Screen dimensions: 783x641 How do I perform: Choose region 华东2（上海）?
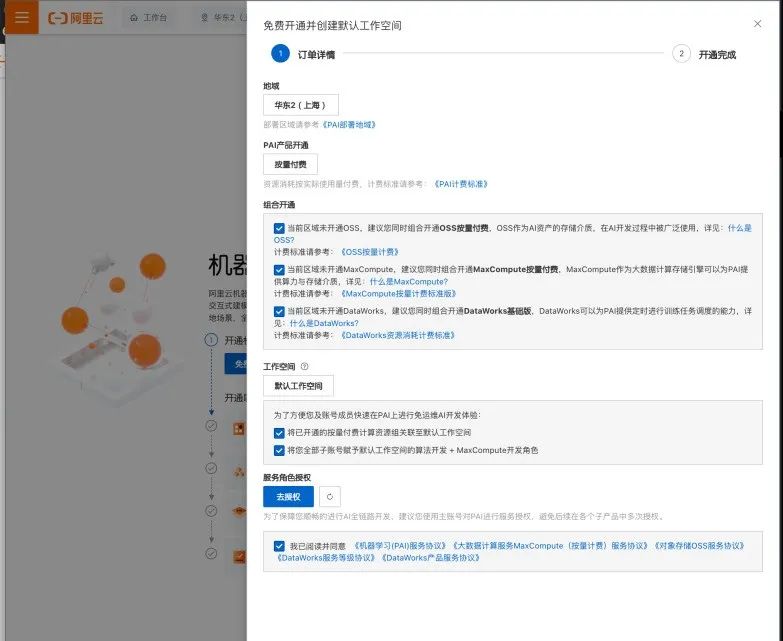point(301,105)
